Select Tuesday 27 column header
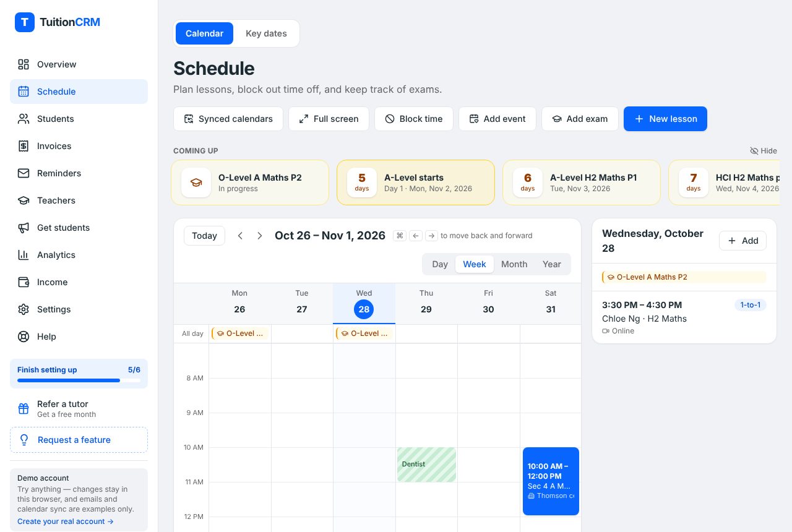This screenshot has height=532, width=792. [x=302, y=303]
